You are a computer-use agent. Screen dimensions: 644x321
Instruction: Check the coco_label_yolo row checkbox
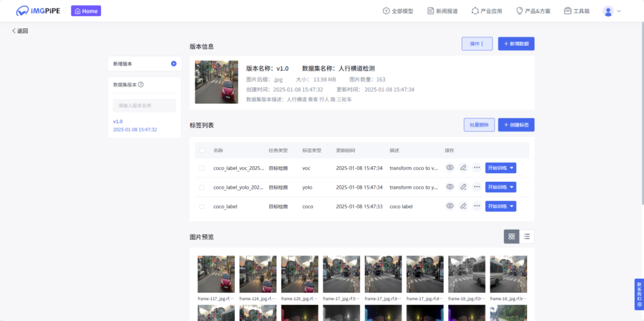(202, 188)
